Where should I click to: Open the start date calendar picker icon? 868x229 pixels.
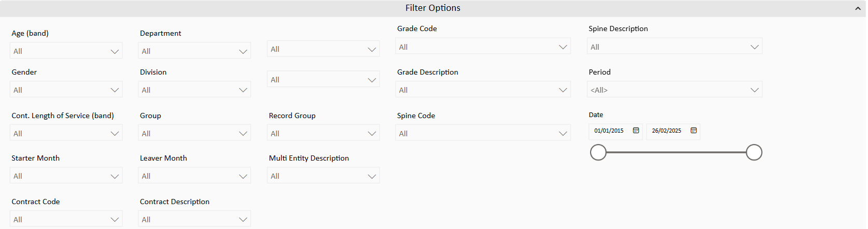tap(636, 131)
